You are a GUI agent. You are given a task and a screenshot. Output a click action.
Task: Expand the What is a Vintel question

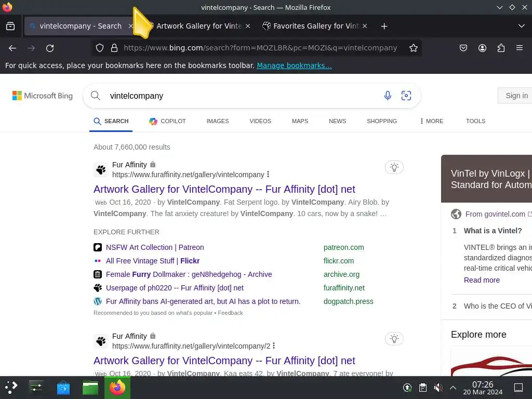pos(493,231)
